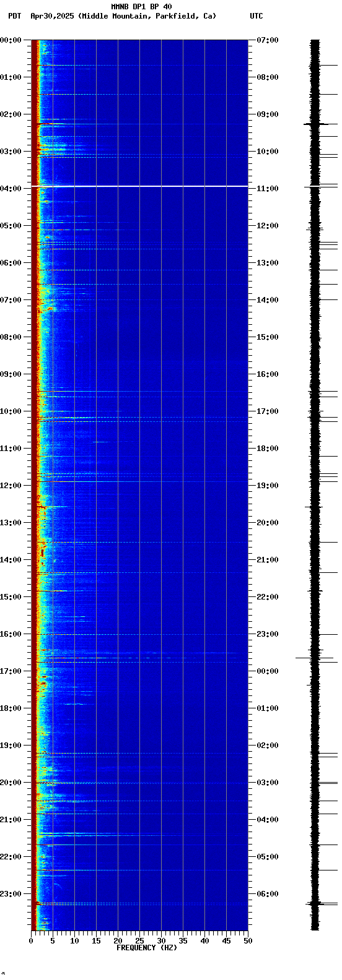The image size is (342, 980).
Task: Click the 10:00 label on UTC axis
Action: tap(267, 152)
